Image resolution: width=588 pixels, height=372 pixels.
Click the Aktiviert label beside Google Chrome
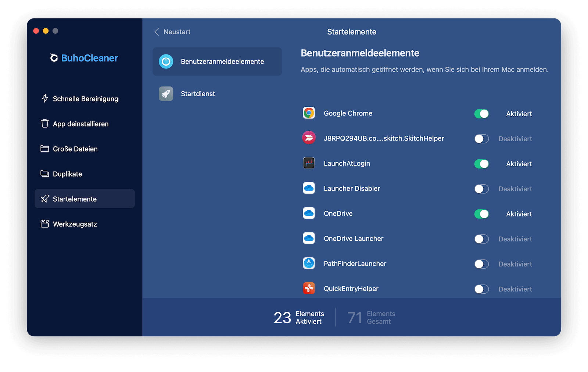[x=519, y=114]
